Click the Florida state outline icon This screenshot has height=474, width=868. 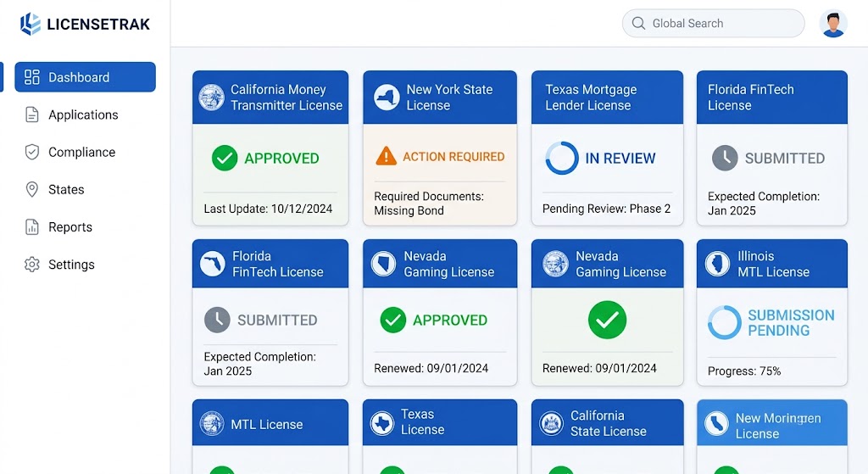[212, 264]
